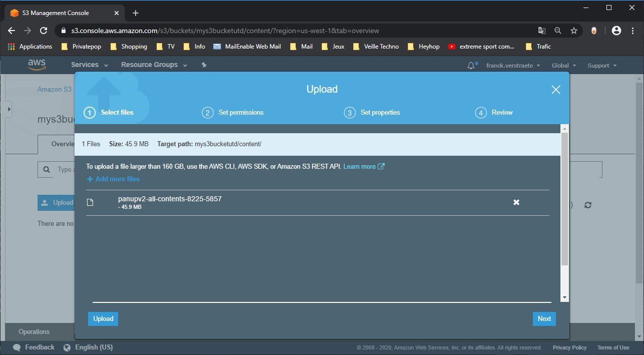
Task: Change language via English (US)
Action: click(88, 347)
